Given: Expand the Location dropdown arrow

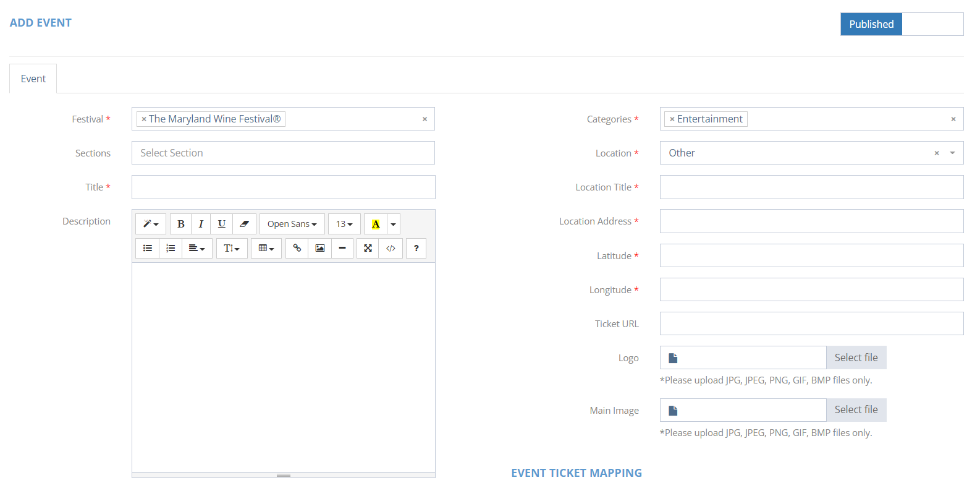Looking at the screenshot, I should coord(952,153).
